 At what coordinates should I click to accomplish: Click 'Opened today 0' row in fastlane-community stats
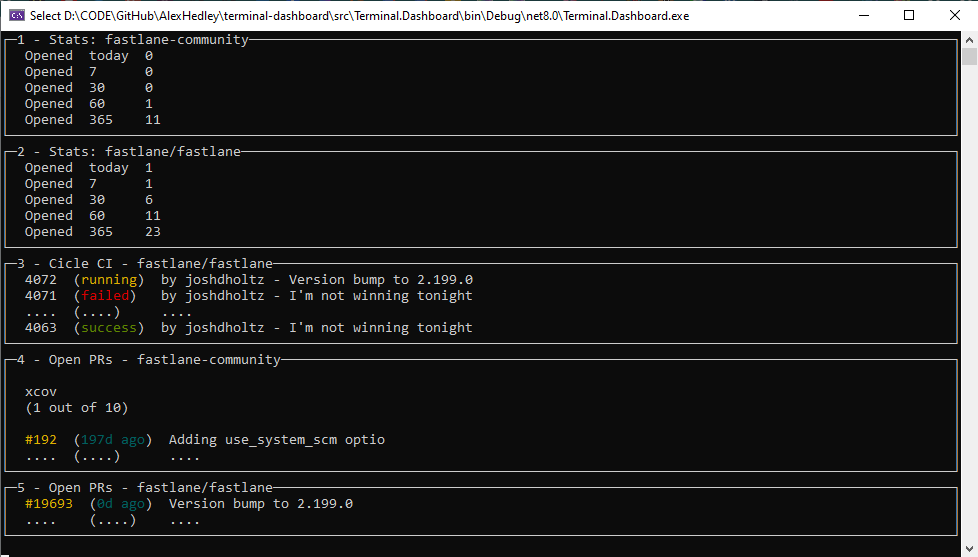click(x=89, y=56)
